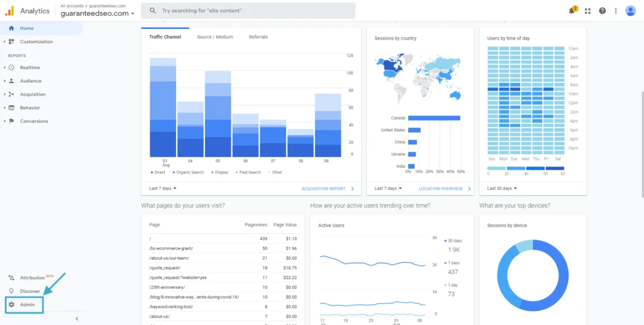
Task: Expand the Audience reports section
Action: click(x=30, y=81)
